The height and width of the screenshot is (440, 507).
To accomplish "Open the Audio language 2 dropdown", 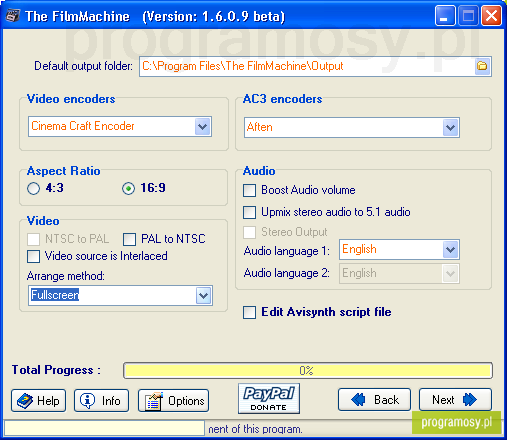I will 450,274.
